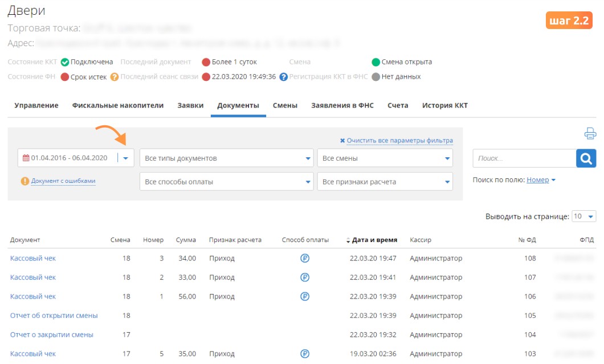
Task: Click the blue magnifier search button
Action: click(x=586, y=158)
